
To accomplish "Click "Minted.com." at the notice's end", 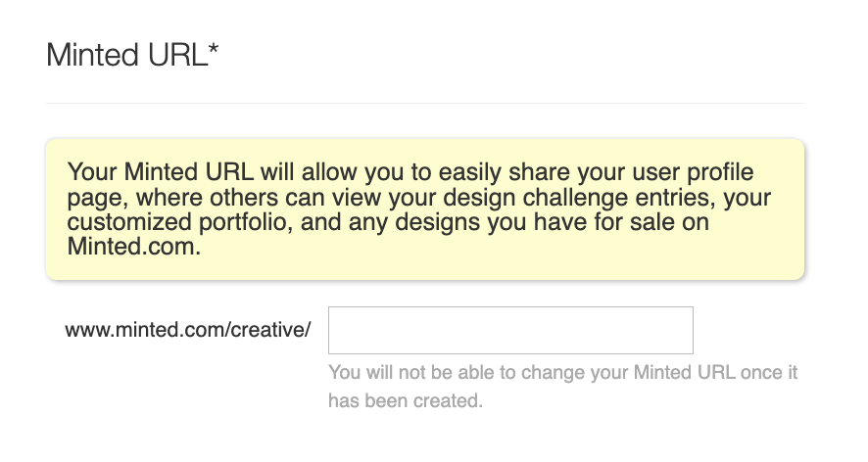I will click(x=134, y=248).
